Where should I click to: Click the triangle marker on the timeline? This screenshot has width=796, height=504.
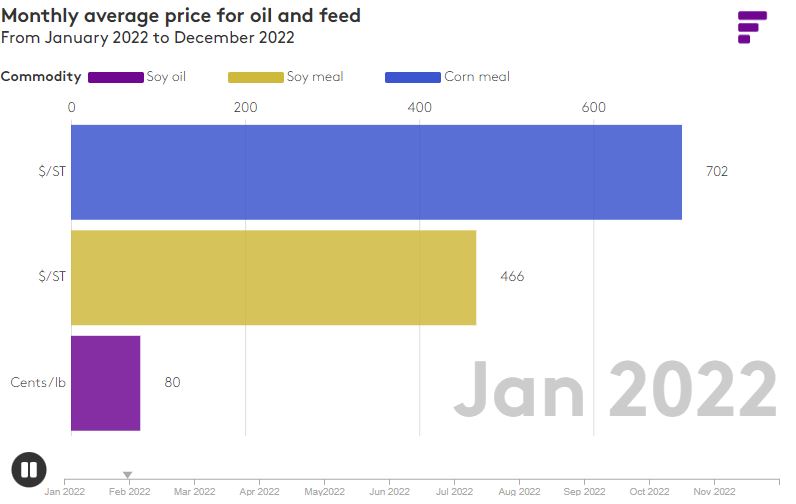point(128,475)
